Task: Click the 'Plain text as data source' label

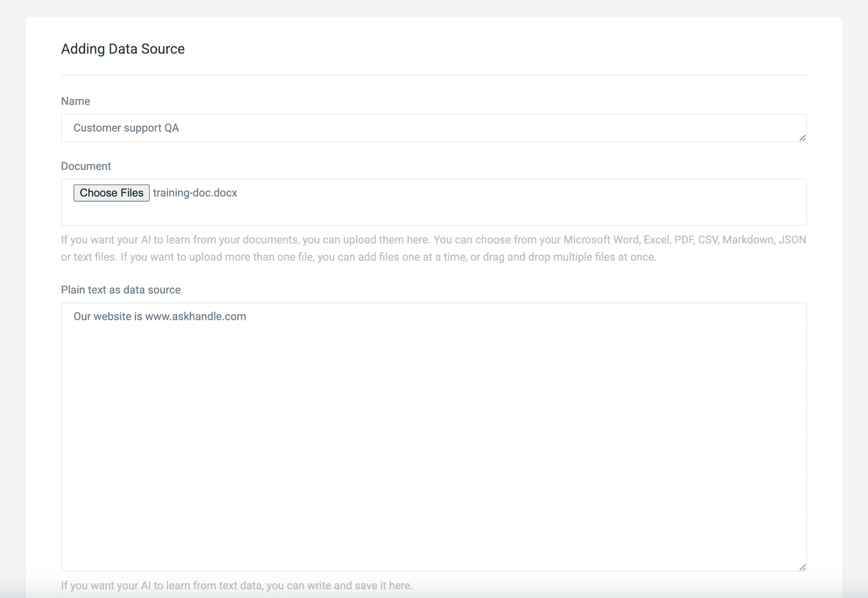Action: (121, 290)
